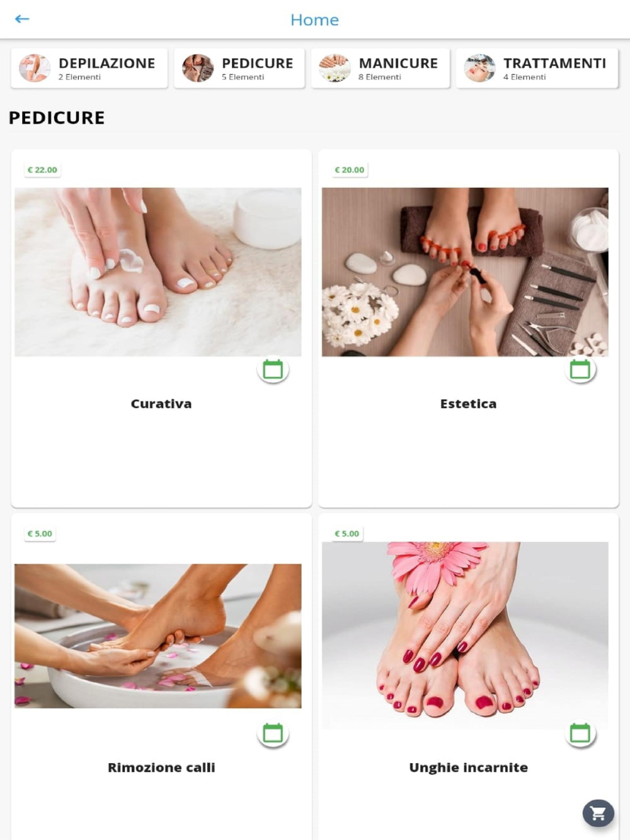Screen dimensions: 630x840
Task: Open the DEPILAZIONE category tab
Action: tap(89, 68)
